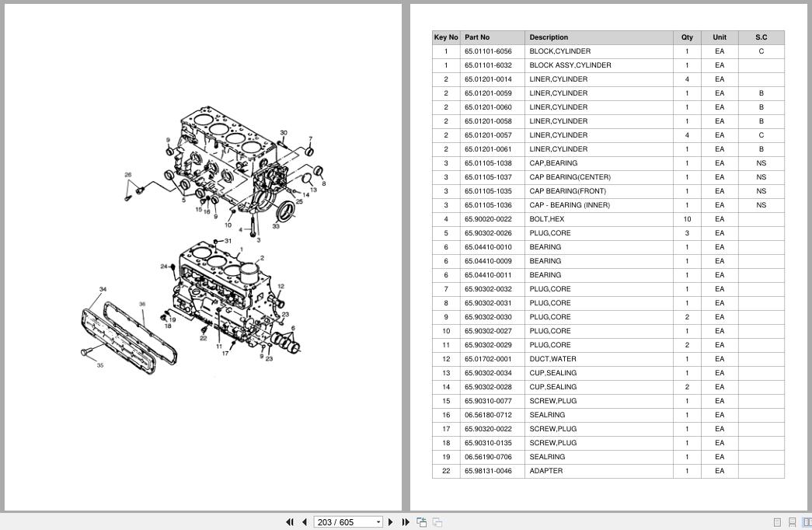Screen dimensions: 812x530
Task: Select part number 65.01101-6032
Action: [488, 65]
